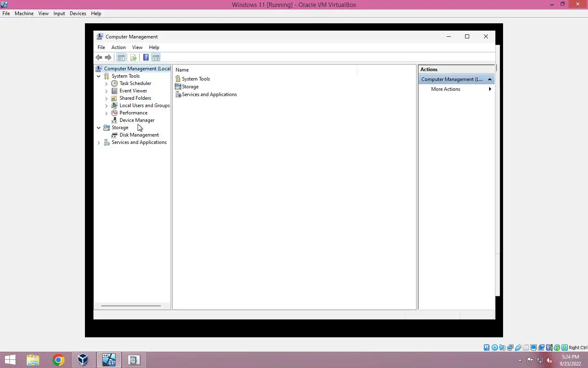Expand Services and Applications tree arrow
The height and width of the screenshot is (368, 588).
(99, 143)
